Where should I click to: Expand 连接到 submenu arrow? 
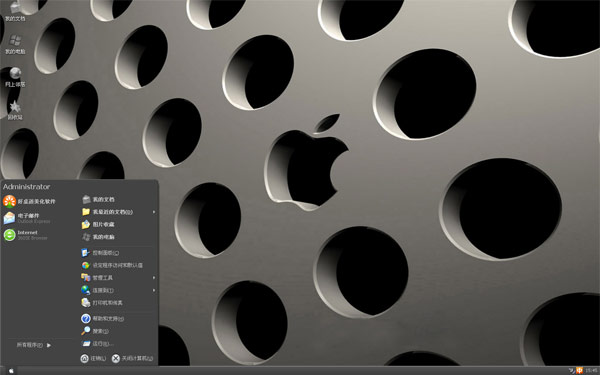[154, 290]
